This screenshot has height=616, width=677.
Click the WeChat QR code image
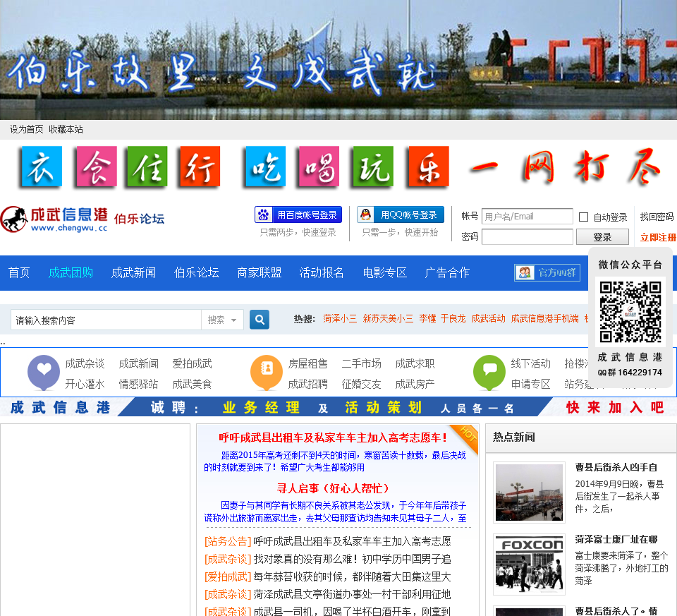point(630,311)
